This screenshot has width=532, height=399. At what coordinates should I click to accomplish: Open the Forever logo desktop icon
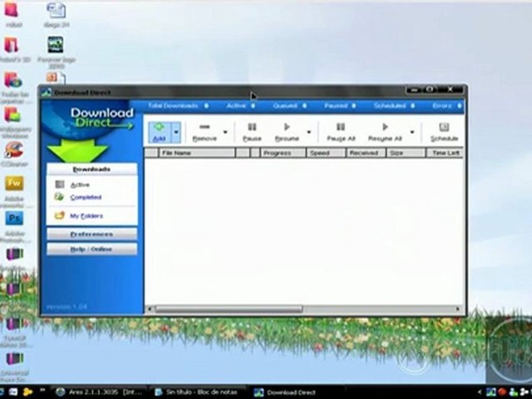click(56, 52)
